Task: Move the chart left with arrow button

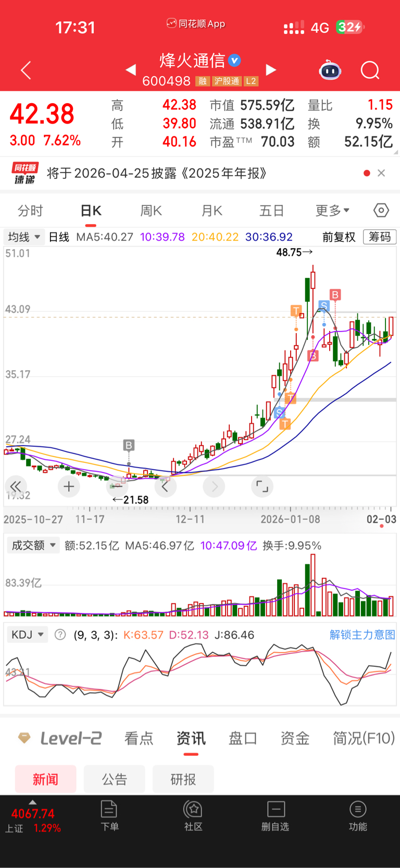Action: point(166,486)
